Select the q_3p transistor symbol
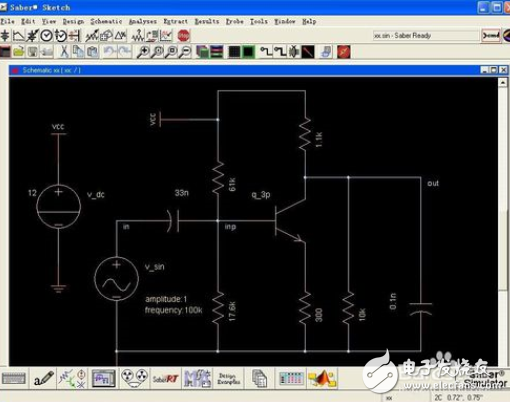 coord(289,221)
